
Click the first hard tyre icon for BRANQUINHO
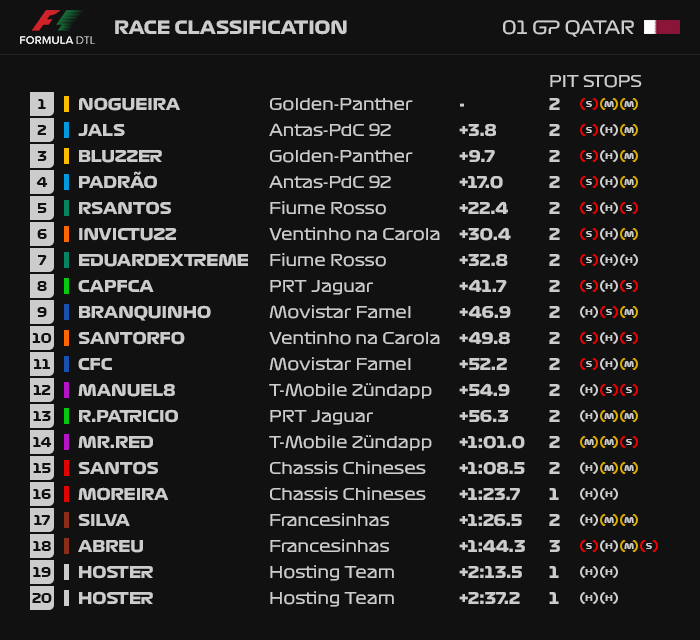pyautogui.click(x=588, y=312)
